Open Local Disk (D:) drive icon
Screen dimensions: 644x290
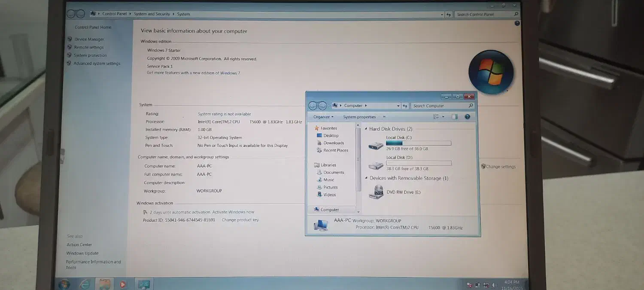[x=376, y=165]
